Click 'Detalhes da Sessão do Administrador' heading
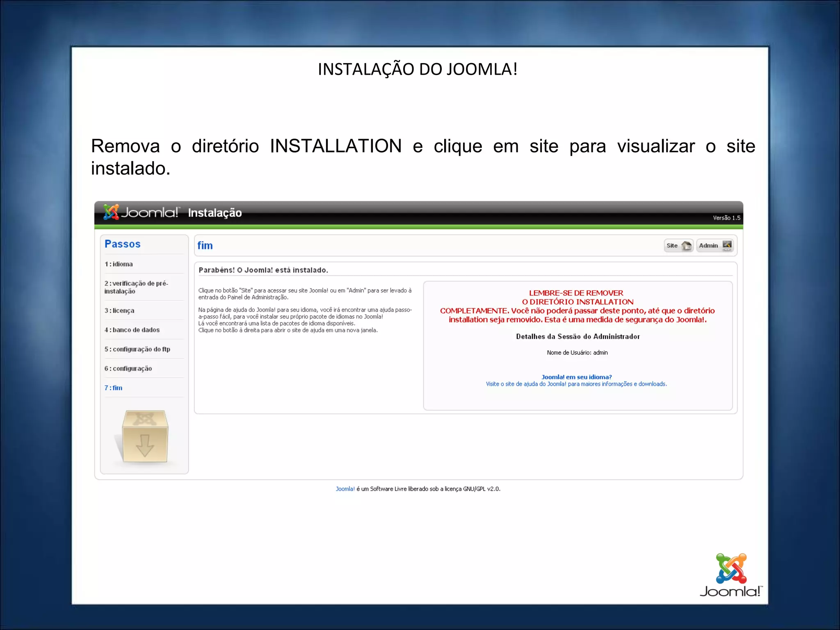Image resolution: width=840 pixels, height=630 pixels. pos(577,336)
